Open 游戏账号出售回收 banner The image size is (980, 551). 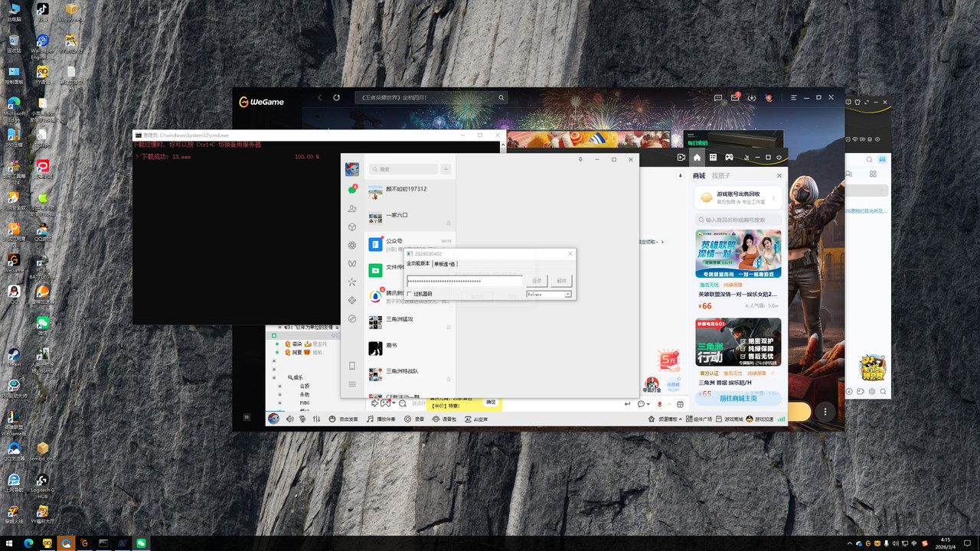pyautogui.click(x=738, y=197)
